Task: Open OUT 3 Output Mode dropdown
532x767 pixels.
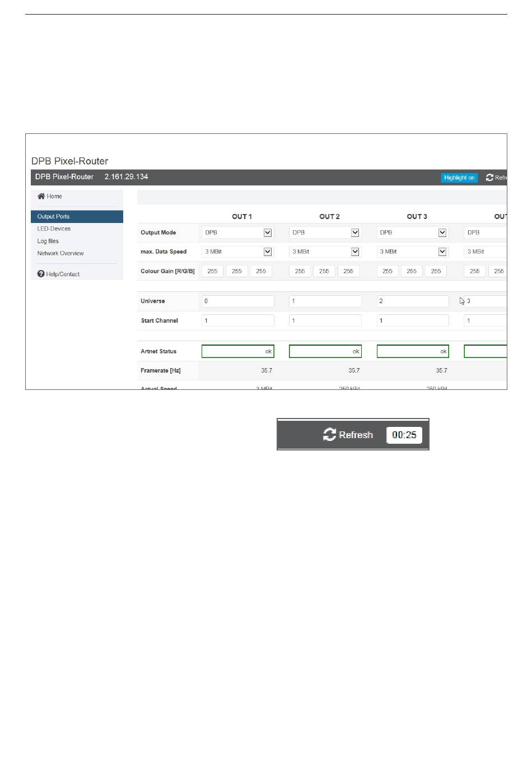Action: tap(412, 233)
